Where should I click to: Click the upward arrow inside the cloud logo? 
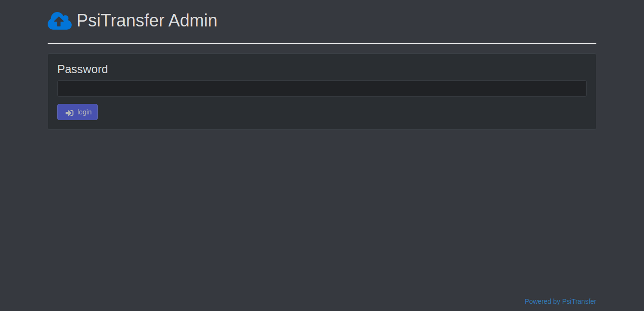coord(59,22)
